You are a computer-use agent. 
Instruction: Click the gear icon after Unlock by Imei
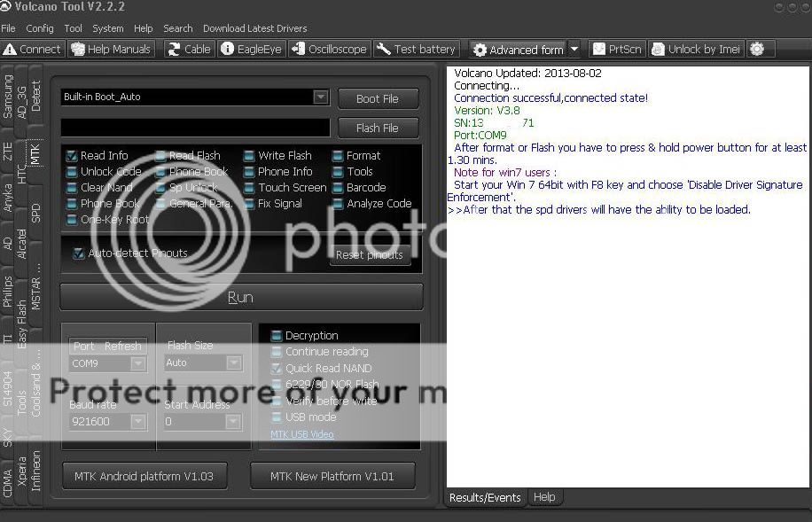[757, 50]
